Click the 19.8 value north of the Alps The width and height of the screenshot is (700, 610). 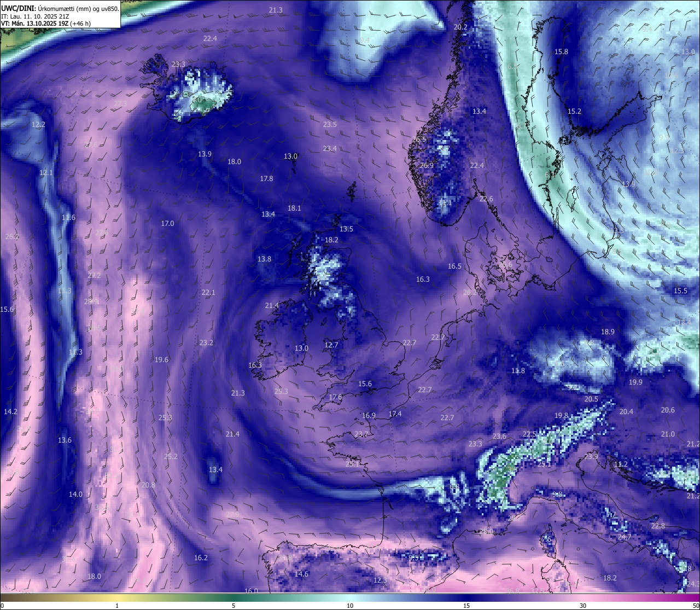[x=561, y=416]
